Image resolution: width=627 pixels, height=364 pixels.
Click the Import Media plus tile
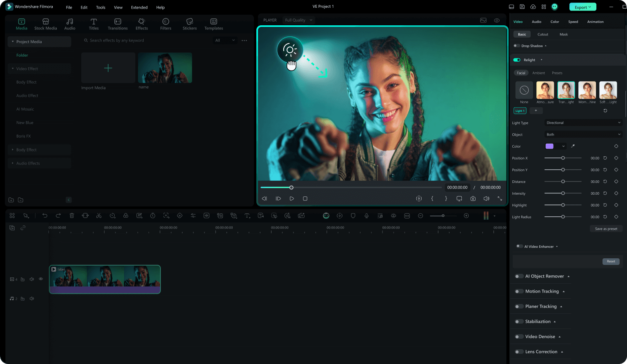(108, 68)
